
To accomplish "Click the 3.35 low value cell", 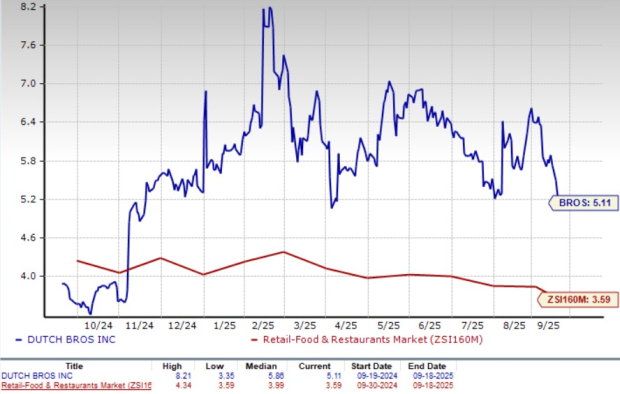I will coord(226,376).
